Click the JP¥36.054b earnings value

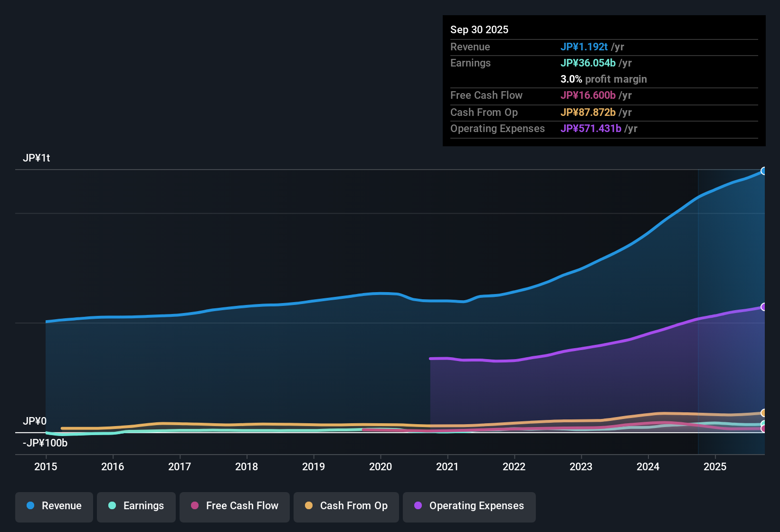click(589, 63)
